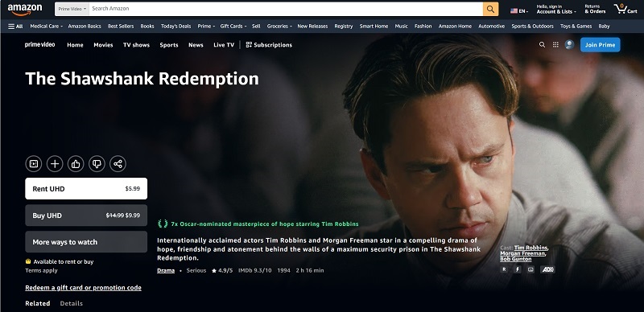Viewport: 644px width, 312px height.
Task: Open the Registry link
Action: click(344, 27)
